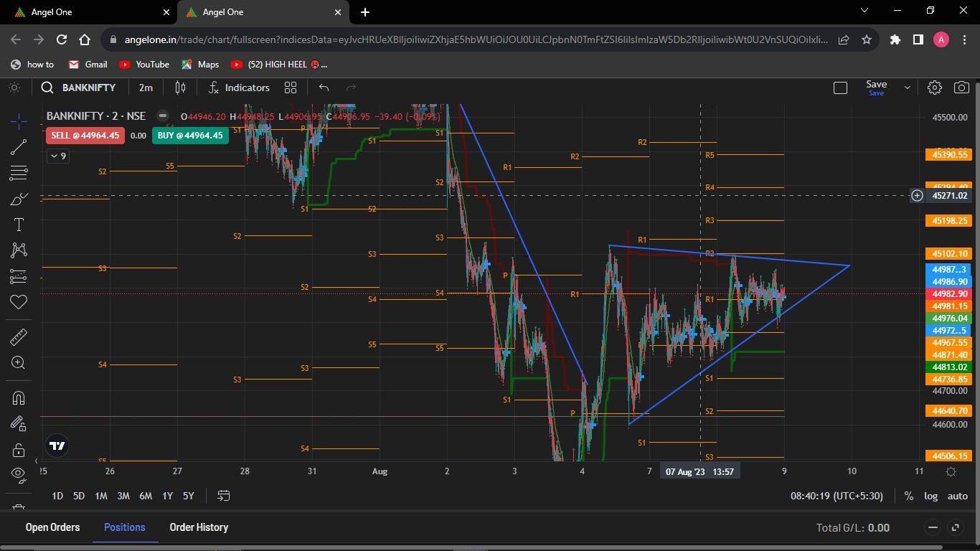The image size is (980, 551).
Task: Expand the dropdown arrow beside Save
Action: pos(907,88)
